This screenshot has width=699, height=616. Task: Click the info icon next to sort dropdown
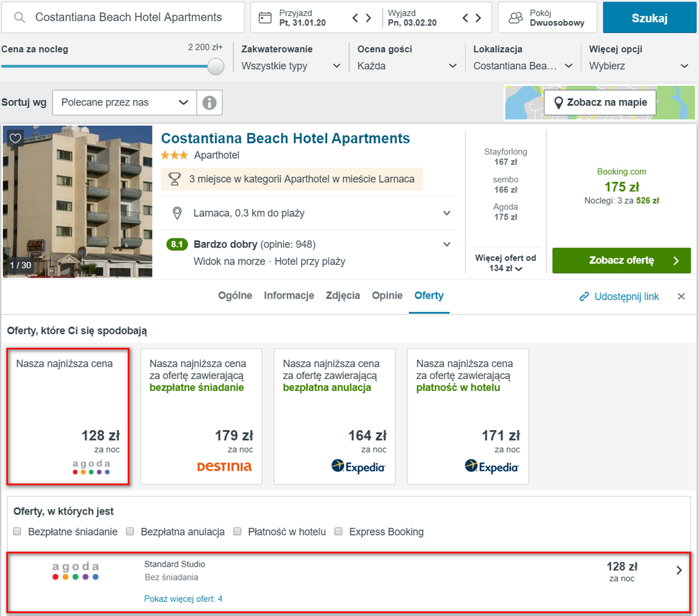209,103
